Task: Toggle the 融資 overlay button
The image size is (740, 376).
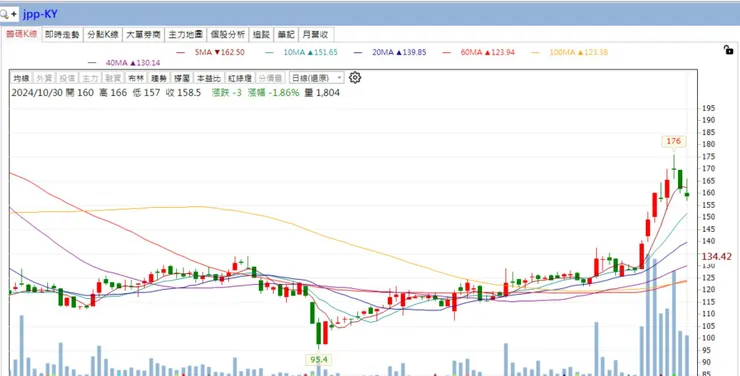Action: (112, 78)
